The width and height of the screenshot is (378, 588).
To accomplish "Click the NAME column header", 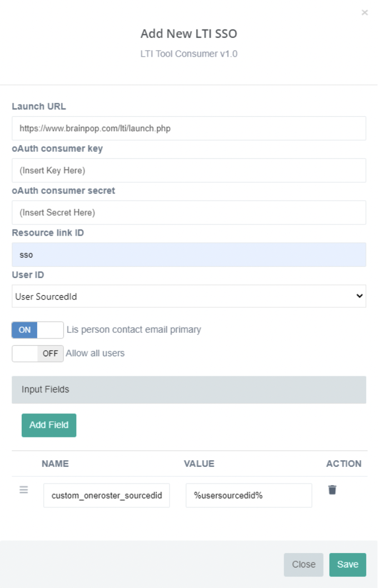I will [x=55, y=464].
